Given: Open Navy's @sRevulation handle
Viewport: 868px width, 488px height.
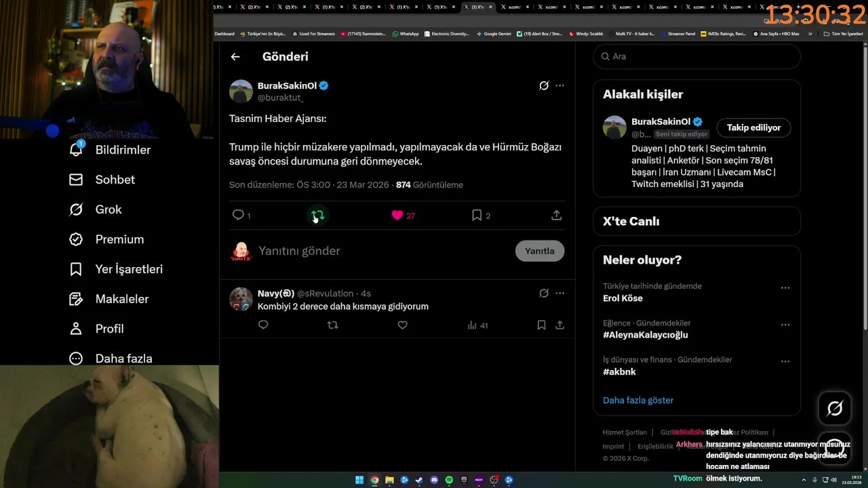Looking at the screenshot, I should 325,293.
